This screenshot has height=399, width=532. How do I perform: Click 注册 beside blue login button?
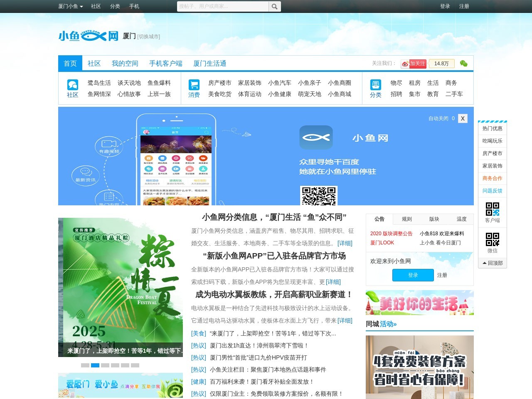442,275
